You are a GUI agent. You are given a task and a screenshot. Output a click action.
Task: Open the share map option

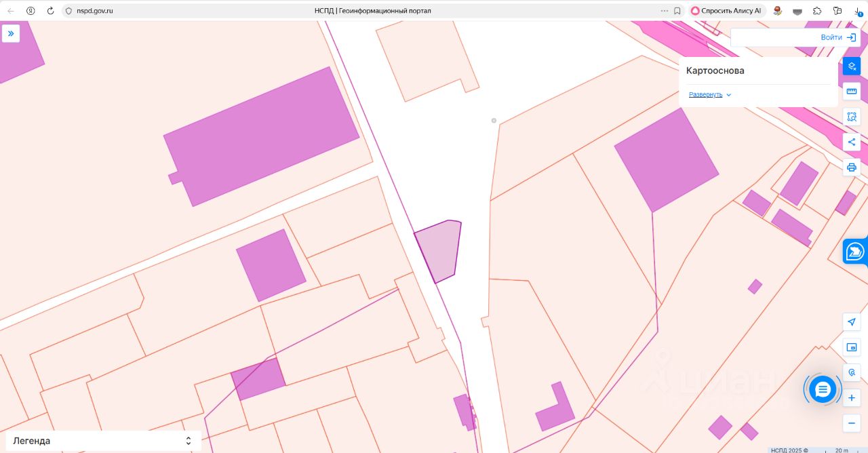click(852, 142)
